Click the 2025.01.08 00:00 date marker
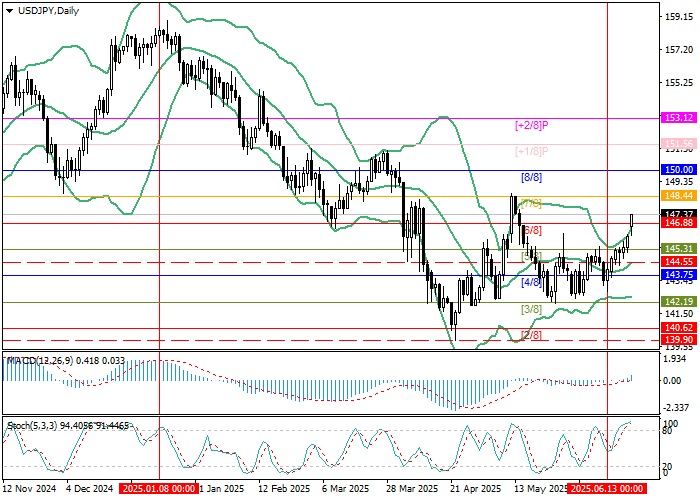 pos(158,489)
